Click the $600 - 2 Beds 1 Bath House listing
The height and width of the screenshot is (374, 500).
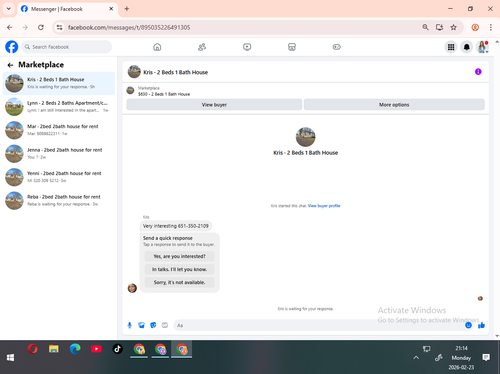tap(164, 94)
